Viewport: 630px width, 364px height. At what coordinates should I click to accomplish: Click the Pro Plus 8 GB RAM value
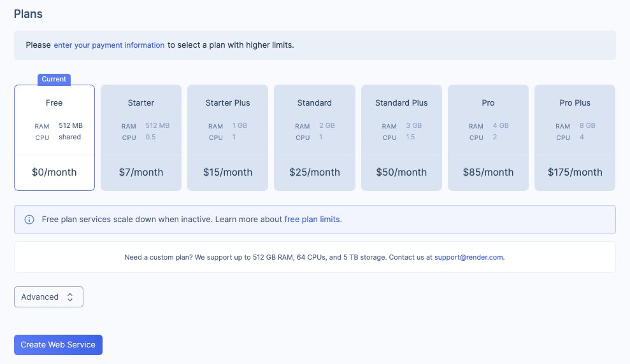point(587,125)
